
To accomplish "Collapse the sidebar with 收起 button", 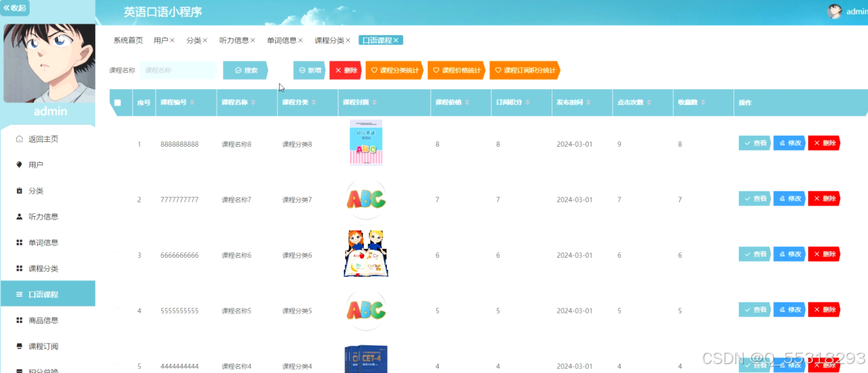I will coord(14,8).
